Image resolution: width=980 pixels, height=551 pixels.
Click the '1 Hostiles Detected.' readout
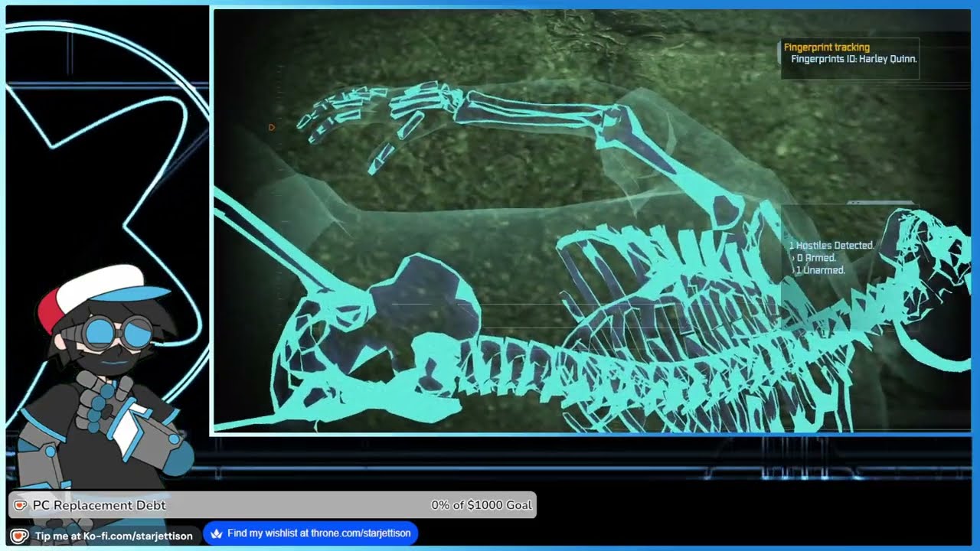831,246
